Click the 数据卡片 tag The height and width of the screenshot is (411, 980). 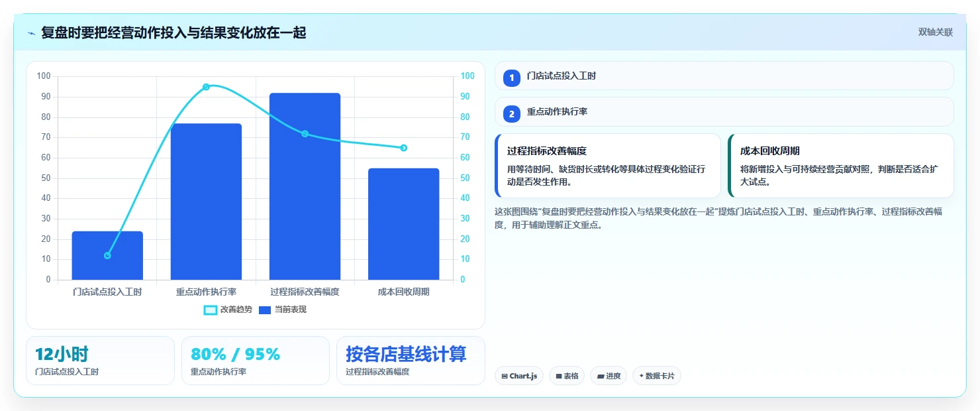click(x=657, y=376)
